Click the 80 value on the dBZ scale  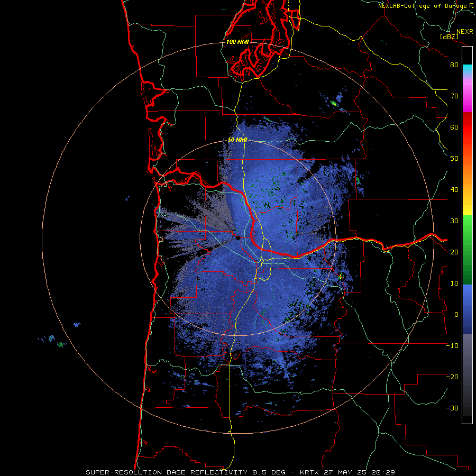point(454,65)
